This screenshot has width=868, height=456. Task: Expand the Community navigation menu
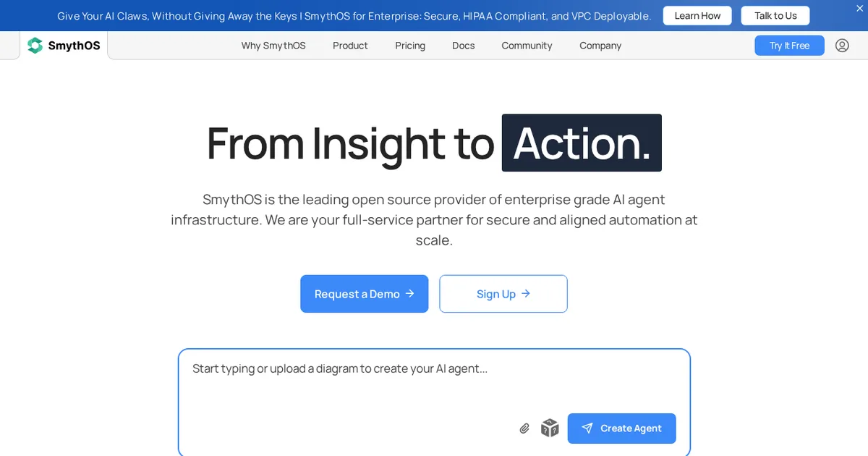pos(527,46)
